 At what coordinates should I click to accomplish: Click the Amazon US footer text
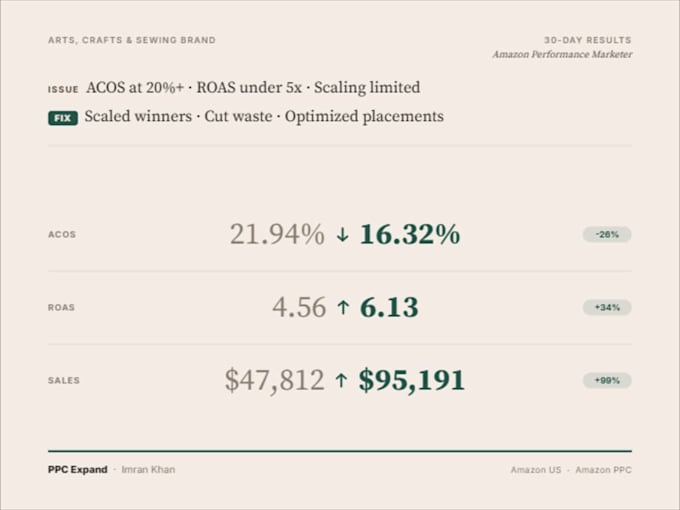coord(536,470)
